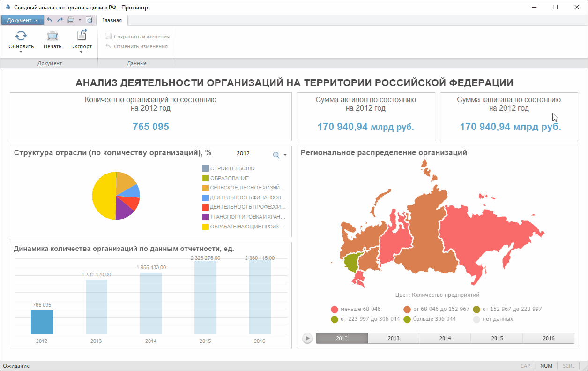588x371 pixels.
Task: Select 2015 on the map timeline
Action: (497, 338)
